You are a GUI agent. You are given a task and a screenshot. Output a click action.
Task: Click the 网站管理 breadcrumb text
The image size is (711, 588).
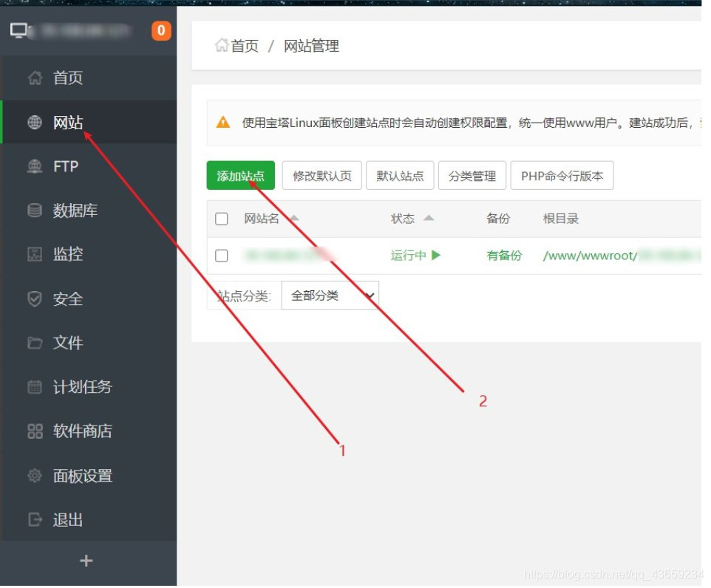pos(311,46)
